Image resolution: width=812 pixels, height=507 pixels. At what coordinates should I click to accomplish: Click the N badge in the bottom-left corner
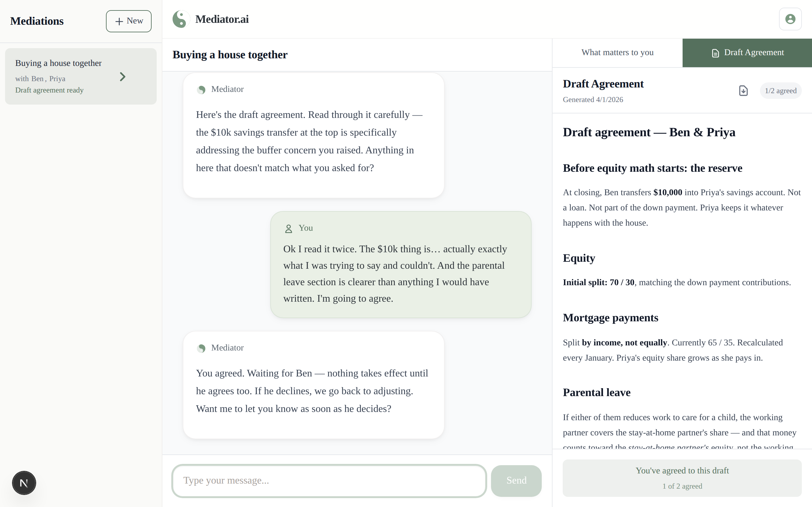click(x=24, y=483)
